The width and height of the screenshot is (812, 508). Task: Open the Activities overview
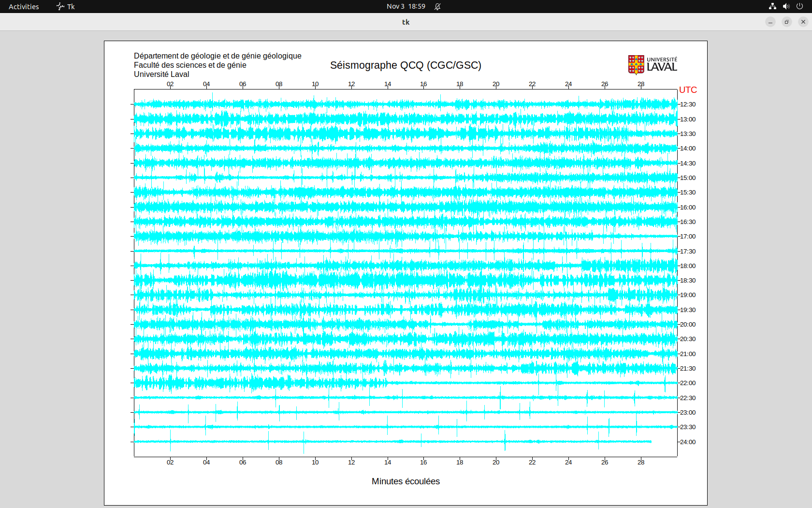pos(24,6)
